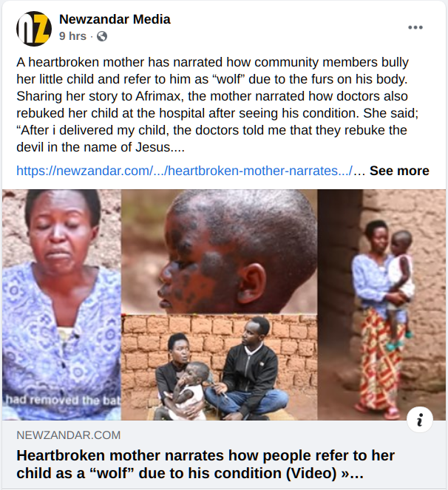Click the public globe privacy icon
Screen dimensions: 448x490
click(x=102, y=36)
